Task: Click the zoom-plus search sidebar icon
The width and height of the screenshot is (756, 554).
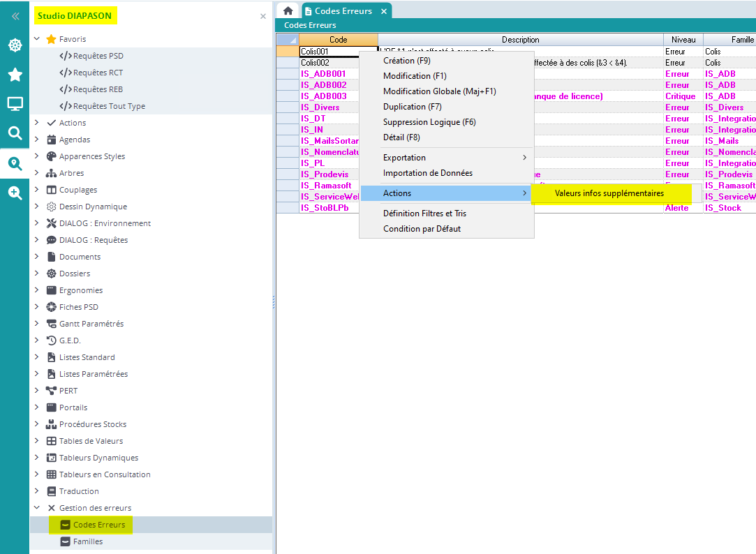Action: point(15,193)
